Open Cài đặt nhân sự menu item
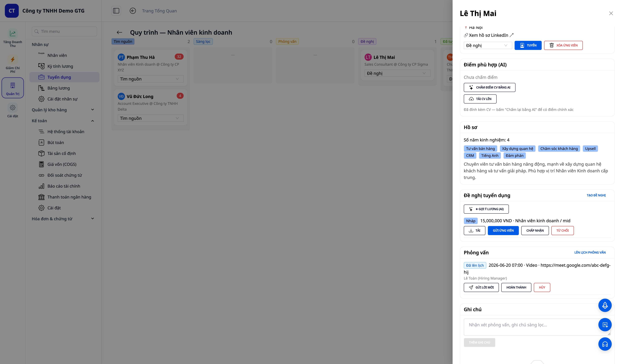 (64, 99)
